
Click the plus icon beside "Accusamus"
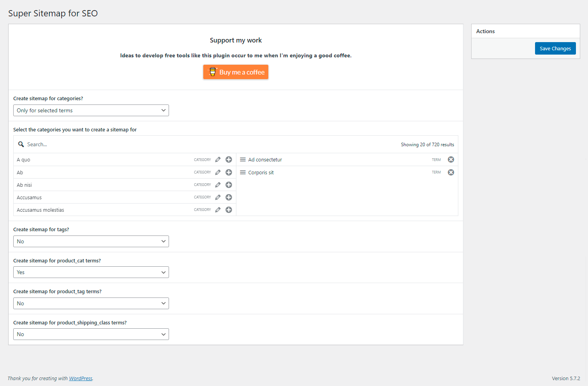point(229,197)
